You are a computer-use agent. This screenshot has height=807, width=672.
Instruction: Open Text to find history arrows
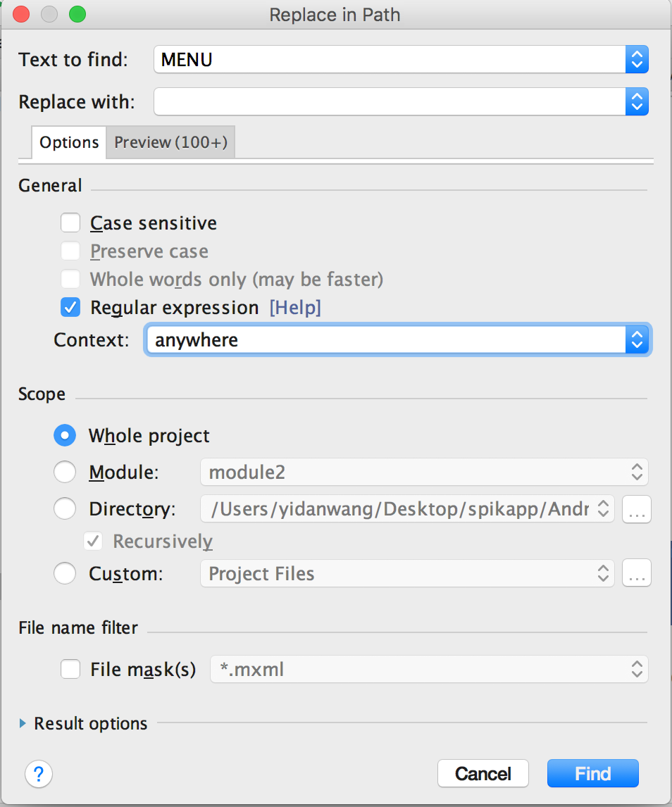point(636,60)
